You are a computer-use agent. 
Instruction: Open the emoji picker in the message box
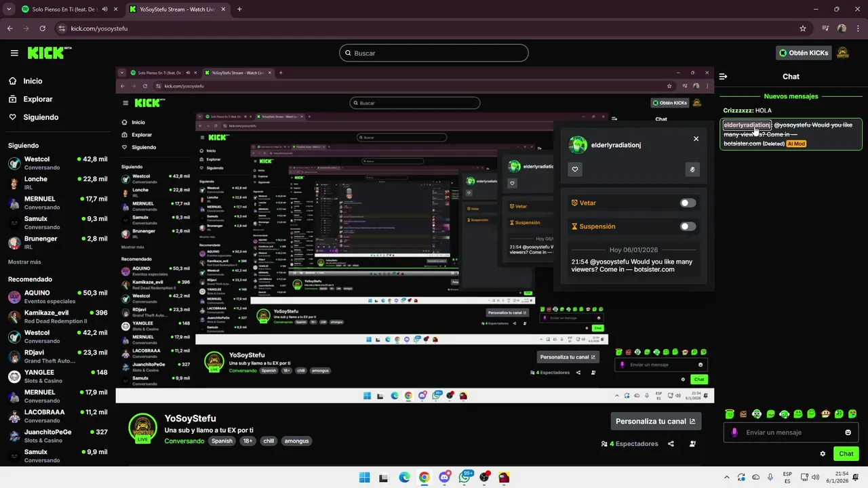click(x=848, y=432)
